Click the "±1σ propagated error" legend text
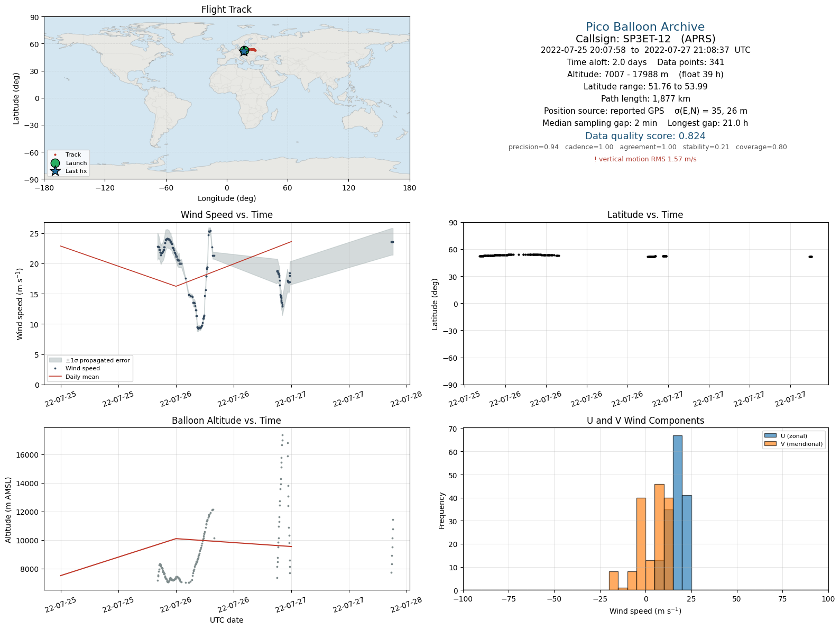Screen dimensions: 840x629 (98, 360)
